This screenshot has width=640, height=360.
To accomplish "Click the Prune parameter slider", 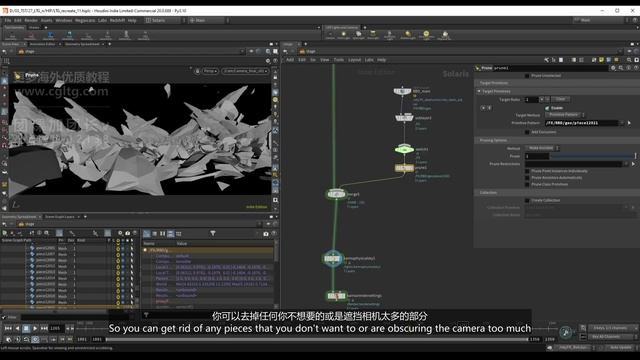I will [x=593, y=156].
